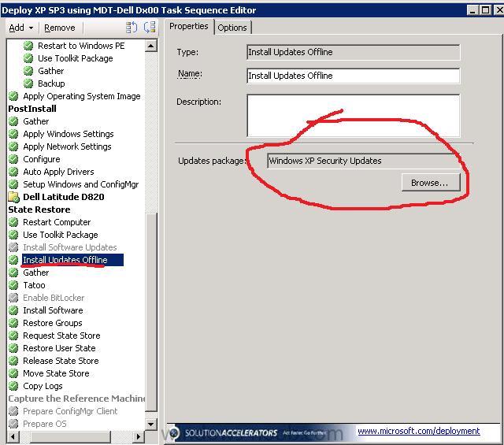Image resolution: width=504 pixels, height=445 pixels.
Task: Click the check icon beside Move State Store
Action: pos(13,373)
